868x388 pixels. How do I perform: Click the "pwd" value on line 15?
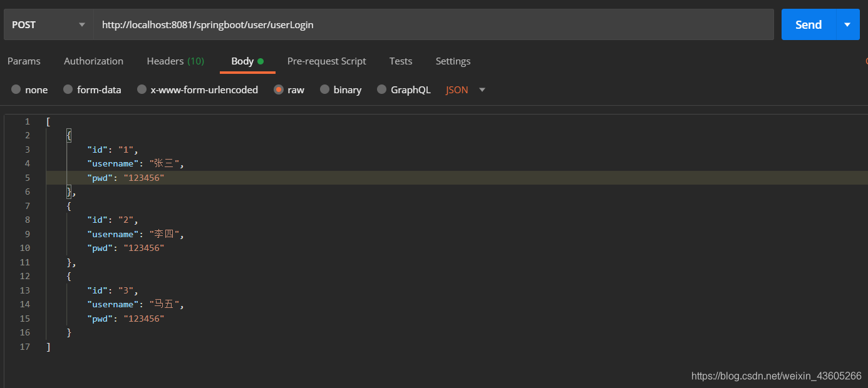(x=143, y=319)
